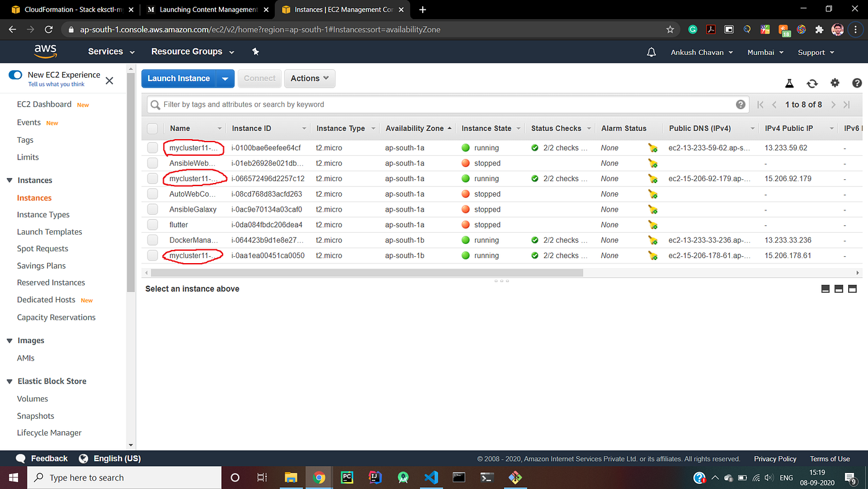Open the Resource Groups dropdown
The image size is (868, 489).
point(193,52)
